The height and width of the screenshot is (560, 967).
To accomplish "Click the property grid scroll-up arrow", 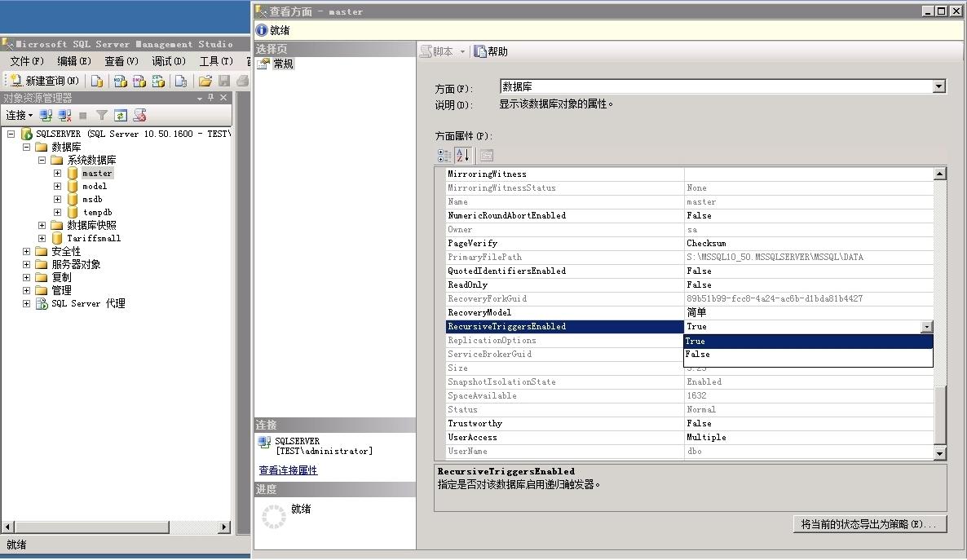I will pos(939,174).
